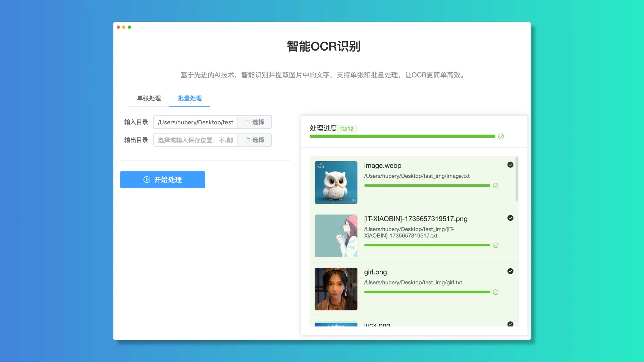
Task: Open the owl image.webp thumbnail
Action: 336,182
